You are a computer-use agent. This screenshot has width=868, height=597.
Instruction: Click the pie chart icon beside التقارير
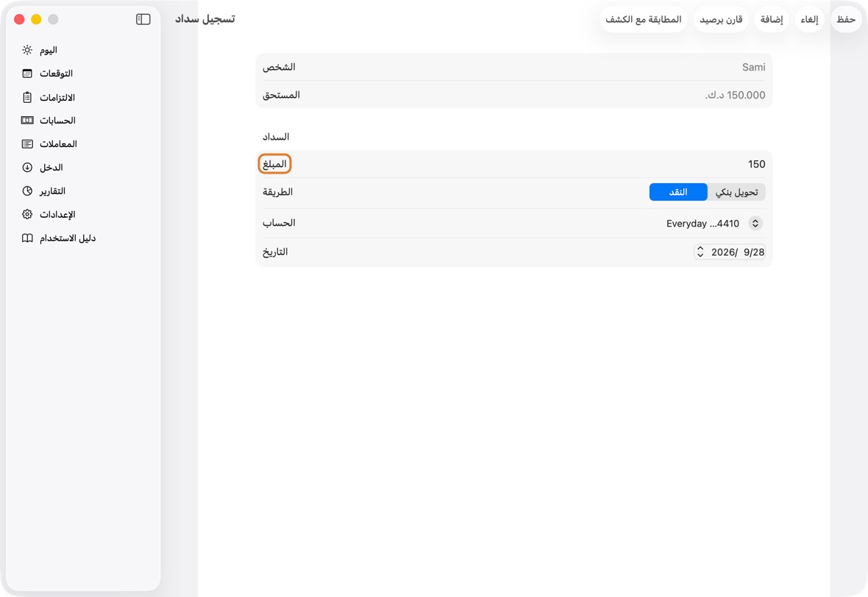pos(27,191)
